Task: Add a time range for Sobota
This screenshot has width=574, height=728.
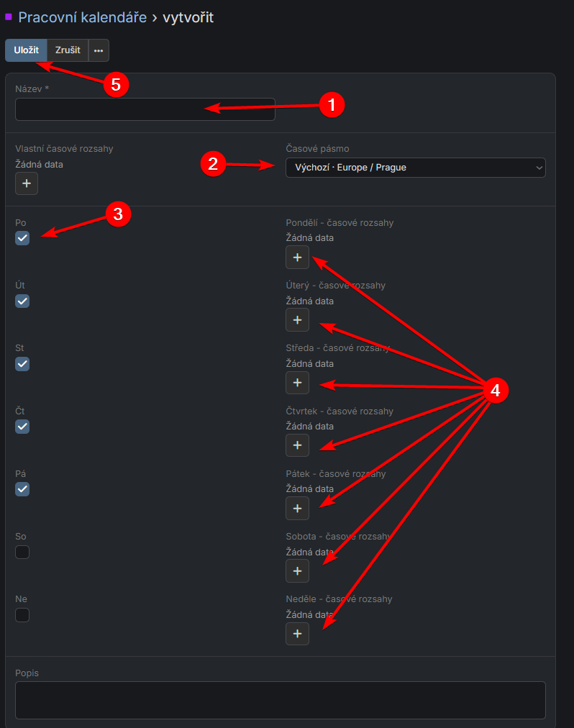Action: pyautogui.click(x=297, y=570)
